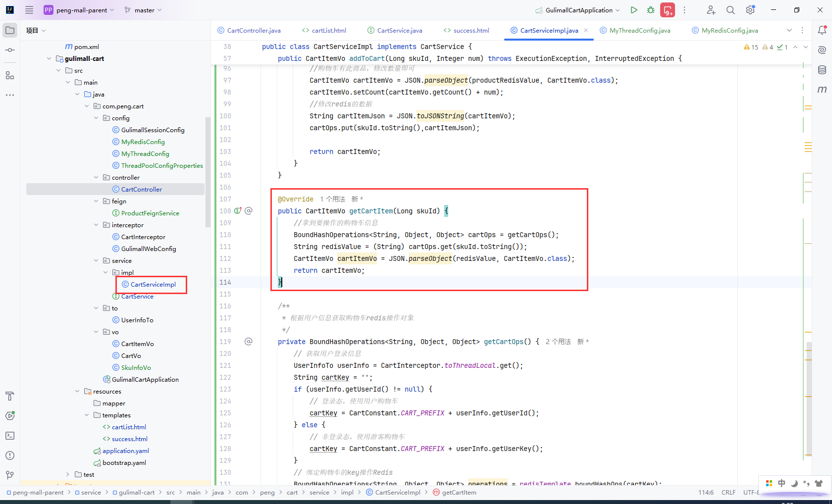Switch to the CartService.java tab
Image resolution: width=832 pixels, height=504 pixels.
click(395, 30)
